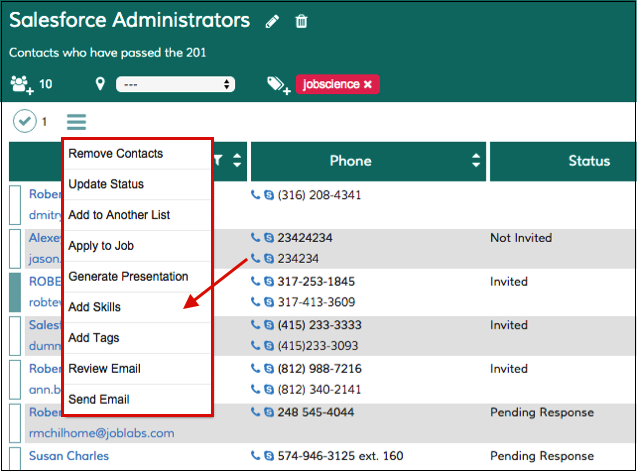Click the add contacts people icon
The image size is (637, 471).
pyautogui.click(x=22, y=85)
